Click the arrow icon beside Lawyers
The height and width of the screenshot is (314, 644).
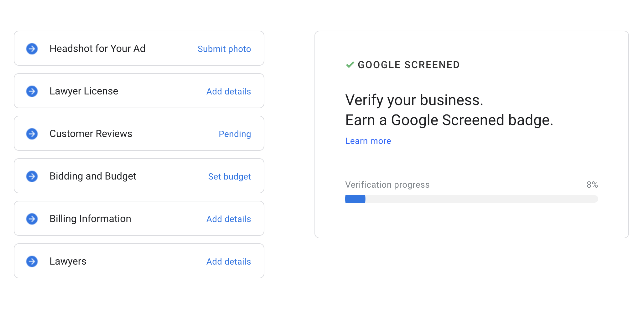(32, 261)
